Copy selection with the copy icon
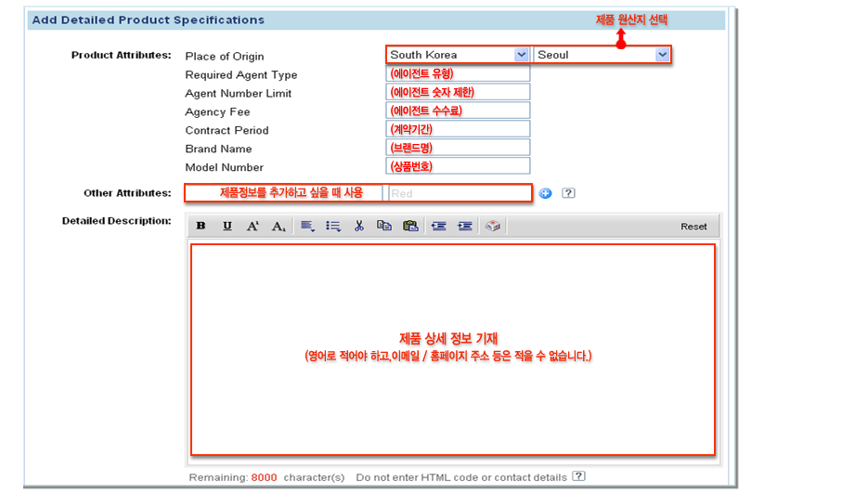 [384, 226]
